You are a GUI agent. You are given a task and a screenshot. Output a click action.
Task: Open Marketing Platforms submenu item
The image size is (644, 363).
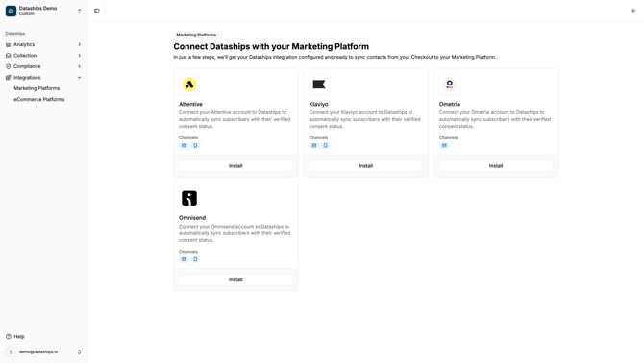tap(37, 88)
